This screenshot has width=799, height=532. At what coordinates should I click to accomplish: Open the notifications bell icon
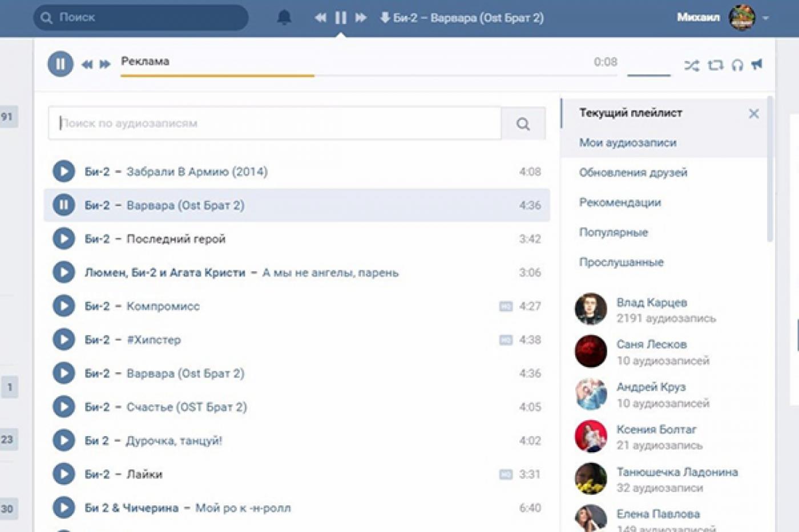pyautogui.click(x=284, y=18)
